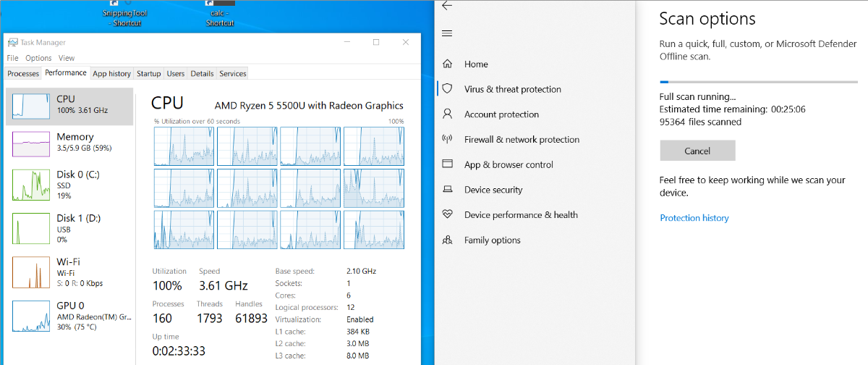Click the back arrow in Windows Security
The image size is (868, 365).
click(x=447, y=5)
